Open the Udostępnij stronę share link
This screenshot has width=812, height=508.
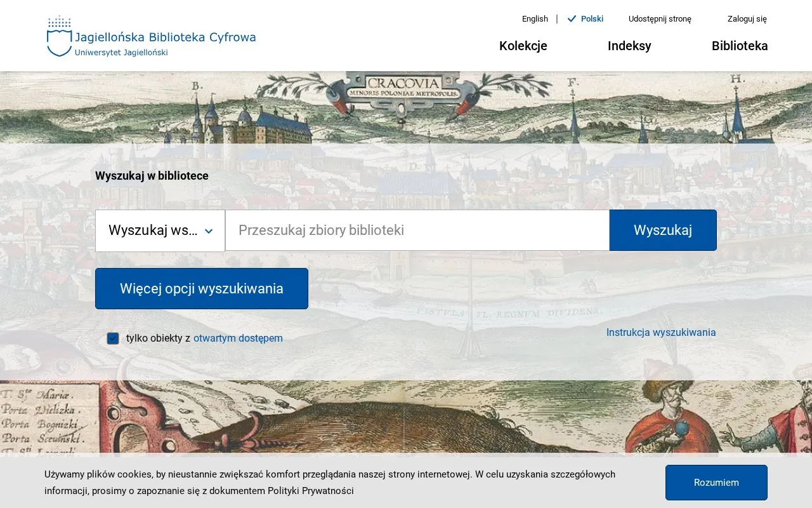pos(660,19)
